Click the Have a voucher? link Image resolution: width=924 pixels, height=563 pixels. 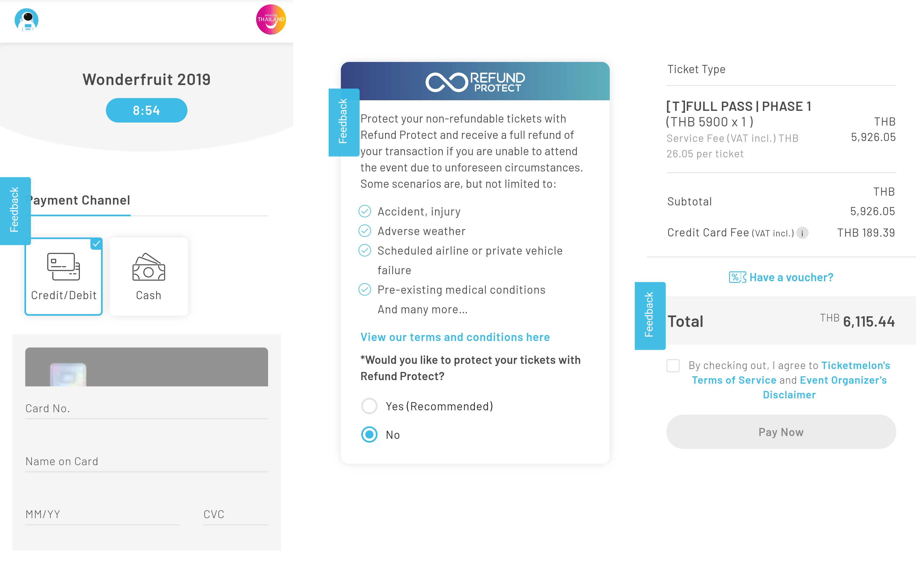click(791, 277)
